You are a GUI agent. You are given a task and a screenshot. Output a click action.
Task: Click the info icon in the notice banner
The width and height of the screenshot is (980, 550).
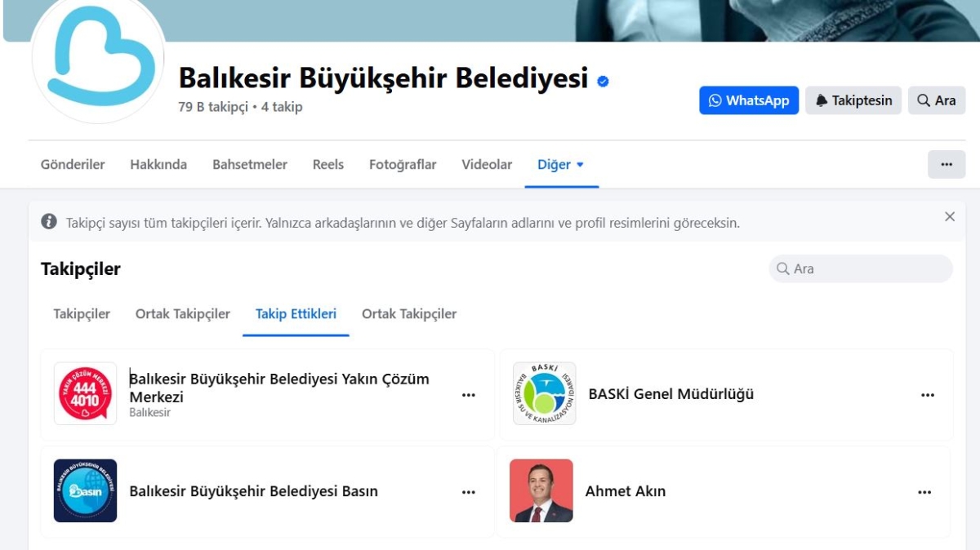(x=50, y=221)
